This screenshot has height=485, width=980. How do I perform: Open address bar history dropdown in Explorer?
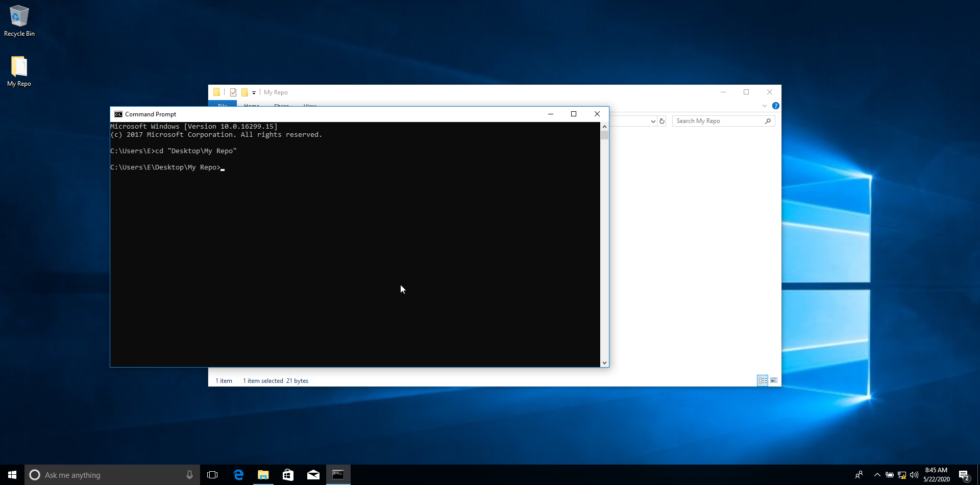pos(653,122)
